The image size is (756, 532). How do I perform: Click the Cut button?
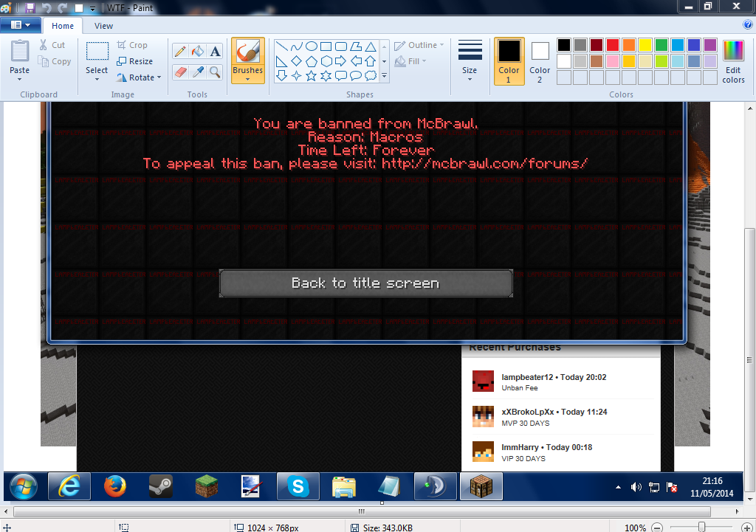click(52, 45)
